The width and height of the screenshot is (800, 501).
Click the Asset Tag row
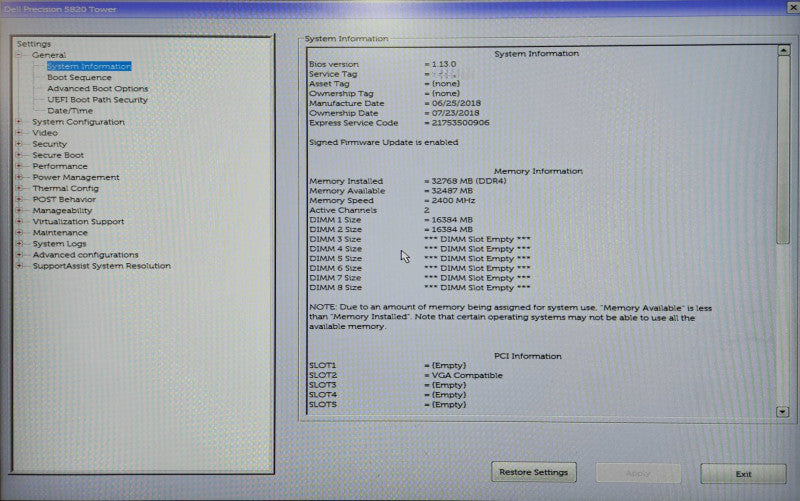384,84
